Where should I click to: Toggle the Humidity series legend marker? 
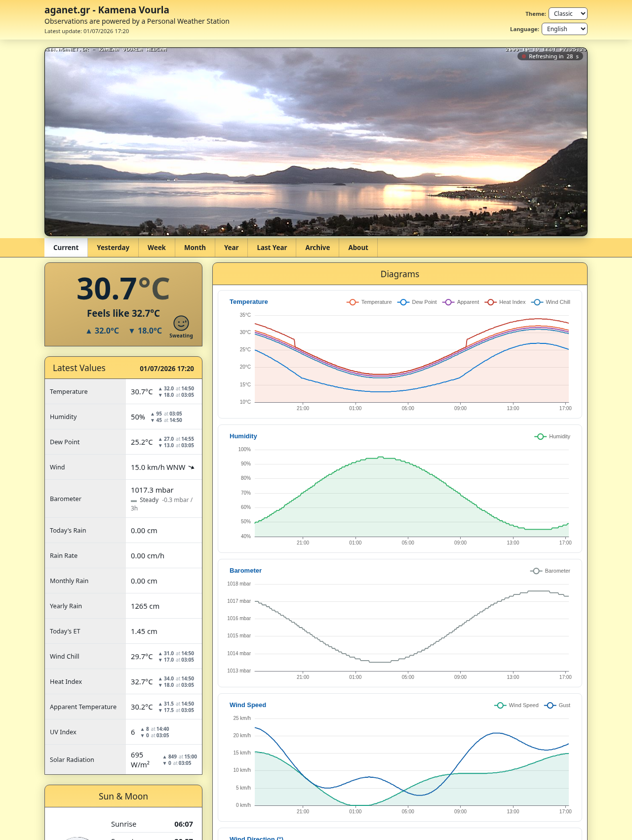(x=540, y=436)
